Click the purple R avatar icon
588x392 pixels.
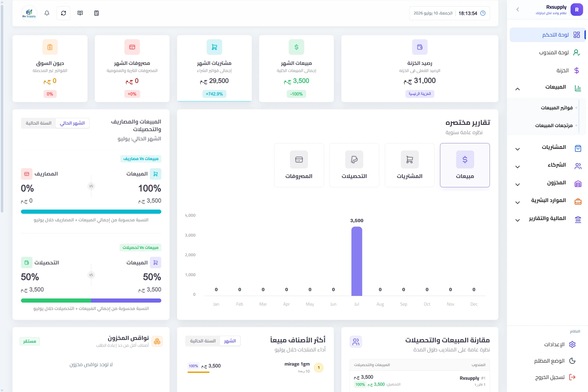pyautogui.click(x=577, y=10)
